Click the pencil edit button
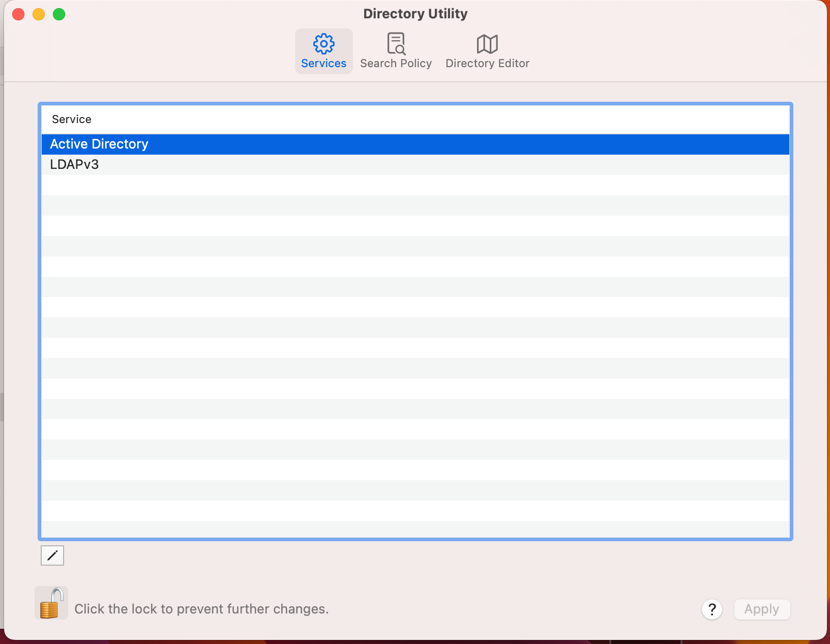This screenshot has width=830, height=644. (52, 555)
